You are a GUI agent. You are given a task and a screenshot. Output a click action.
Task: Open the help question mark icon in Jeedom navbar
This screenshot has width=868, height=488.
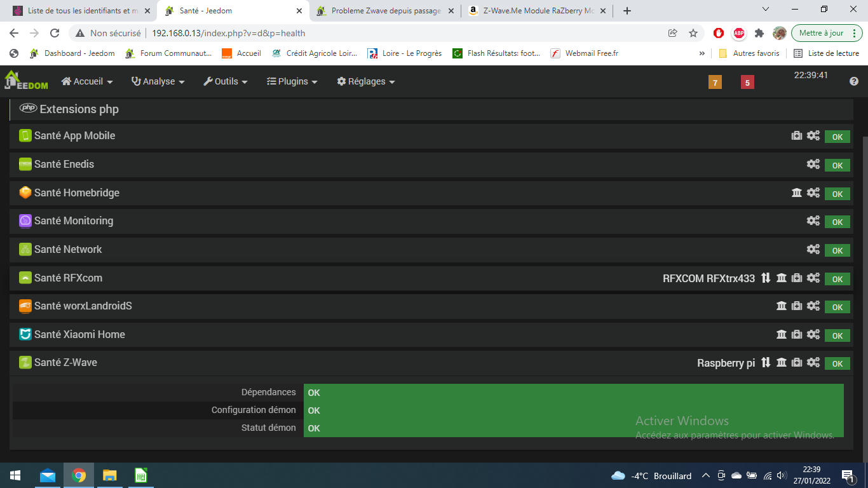click(854, 81)
